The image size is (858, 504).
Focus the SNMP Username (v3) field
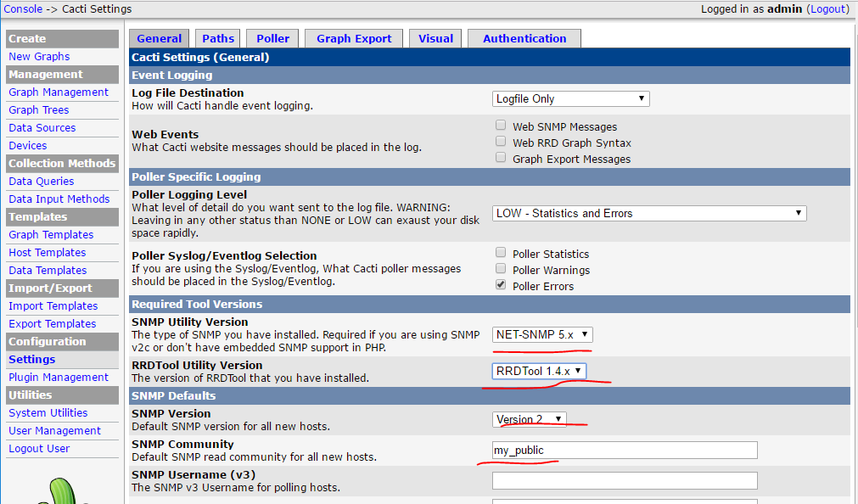click(625, 480)
